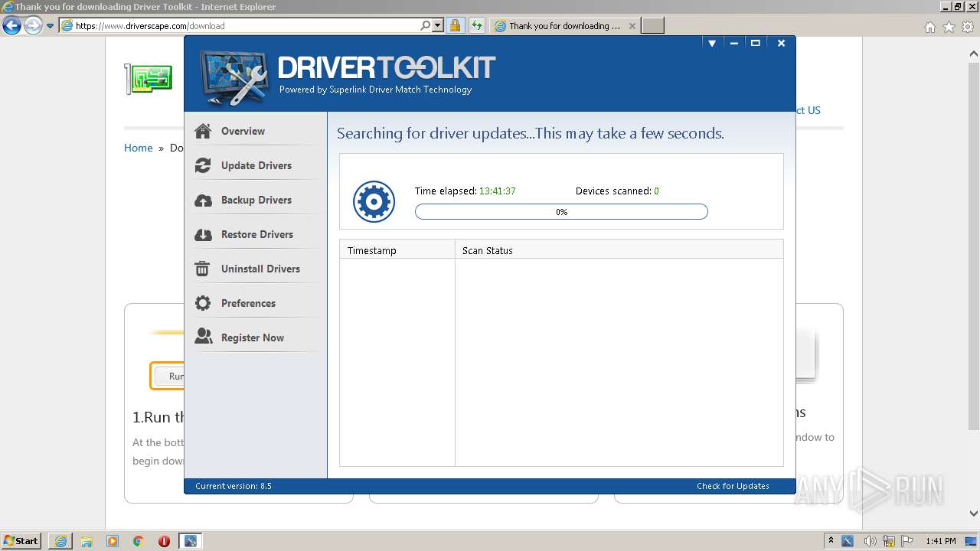
Task: Click the IE Home icon
Action: tap(929, 27)
